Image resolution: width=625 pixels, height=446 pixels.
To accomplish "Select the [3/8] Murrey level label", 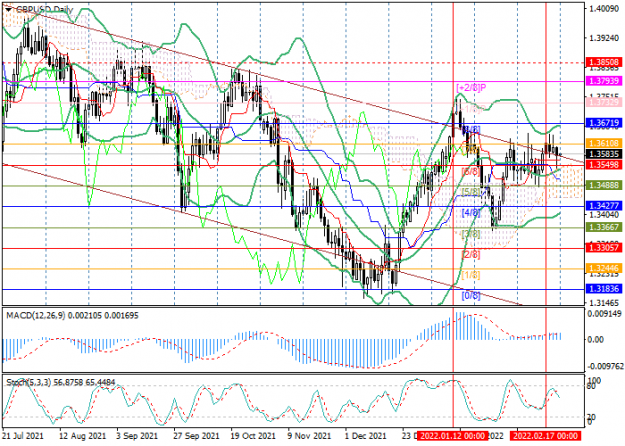I will 470,234.
